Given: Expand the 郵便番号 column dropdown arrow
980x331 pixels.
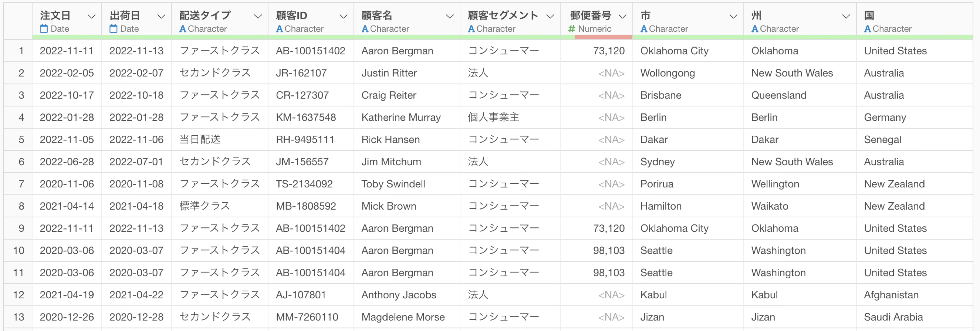Looking at the screenshot, I should tap(622, 16).
